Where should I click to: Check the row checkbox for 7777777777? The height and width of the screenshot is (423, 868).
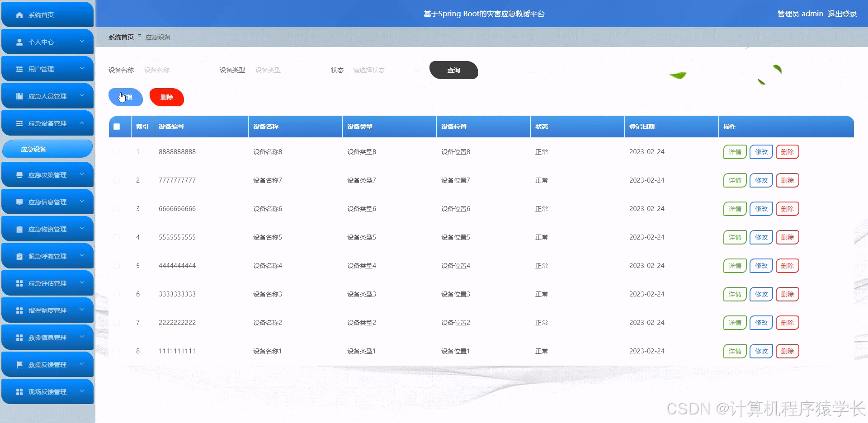click(117, 180)
